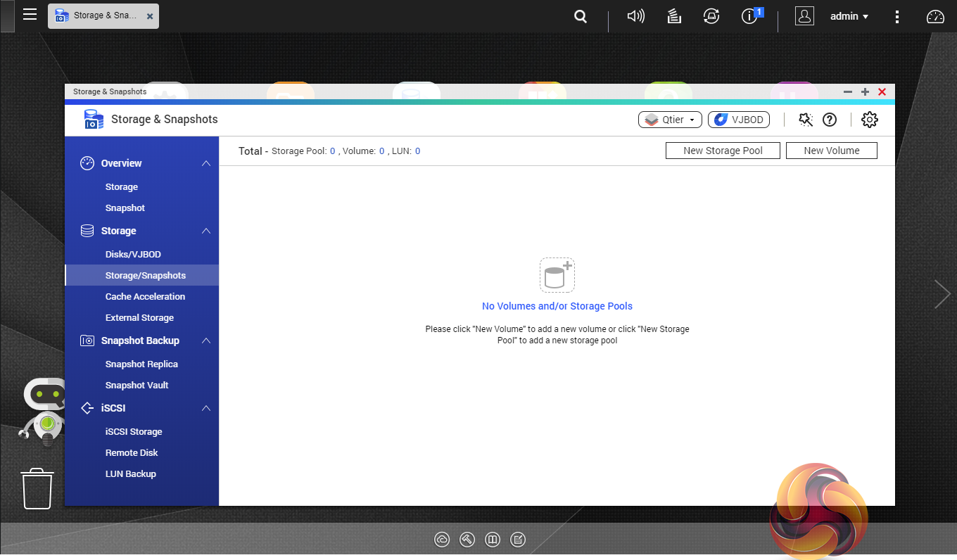Go to next desktop page arrow
The height and width of the screenshot is (560, 957).
[942, 294]
